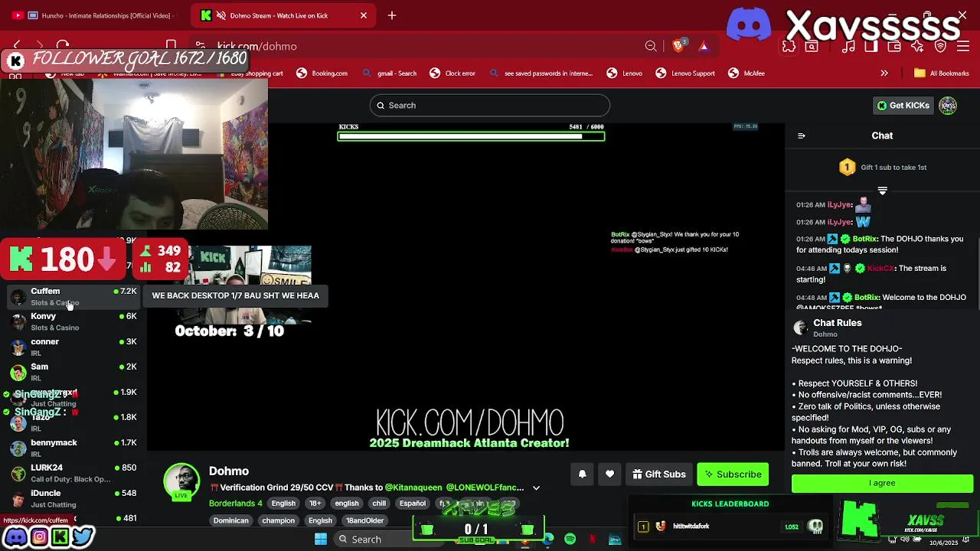Accept chat rules with I agree
The image size is (980, 551).
882,483
